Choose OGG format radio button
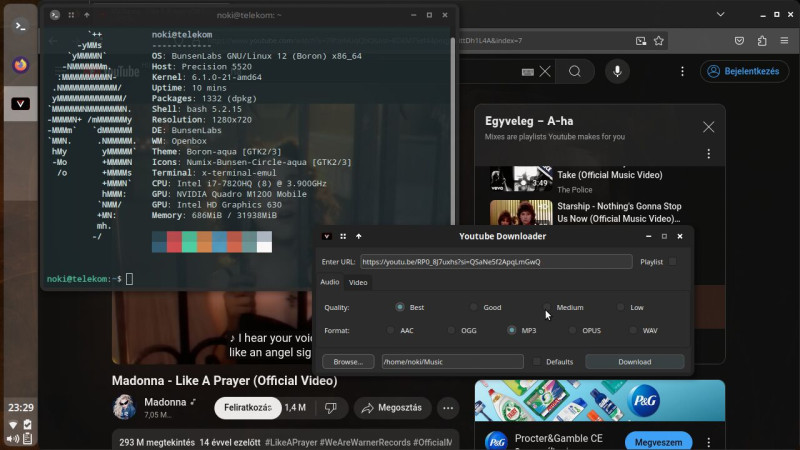The height and width of the screenshot is (450, 800). pyautogui.click(x=451, y=331)
